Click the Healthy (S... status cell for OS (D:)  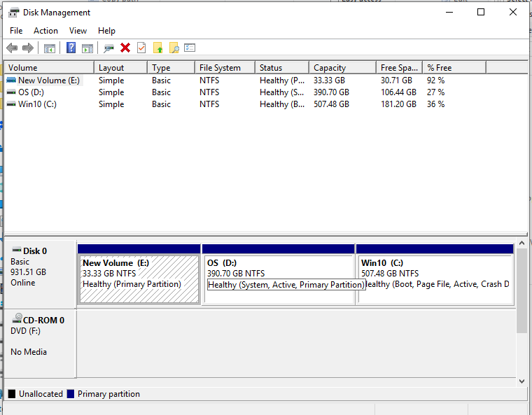tap(281, 92)
